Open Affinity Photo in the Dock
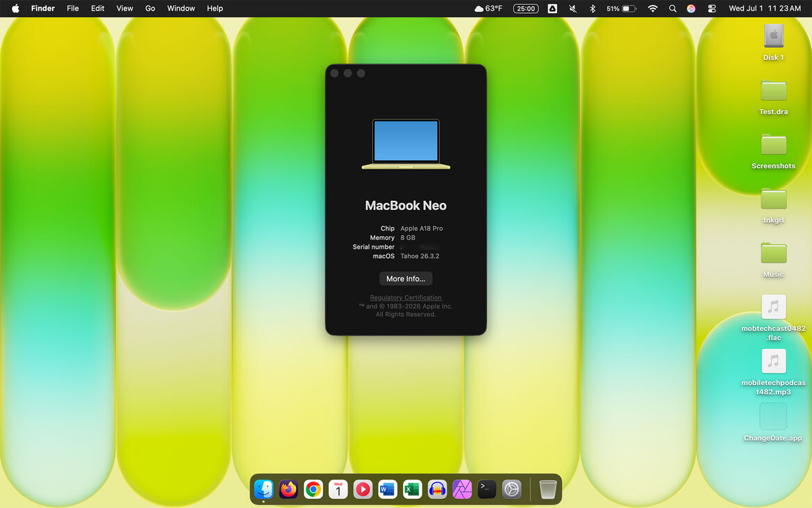Screen dimensions: 812x508 [462, 489]
